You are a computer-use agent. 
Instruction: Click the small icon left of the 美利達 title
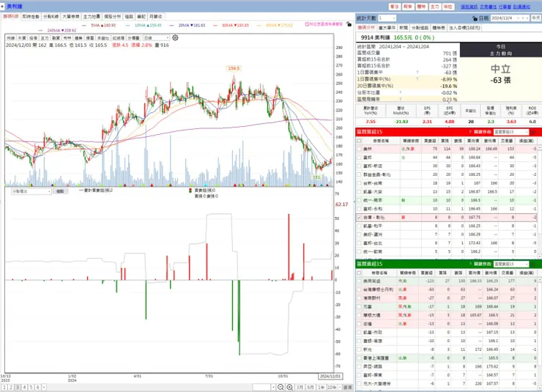2,6
